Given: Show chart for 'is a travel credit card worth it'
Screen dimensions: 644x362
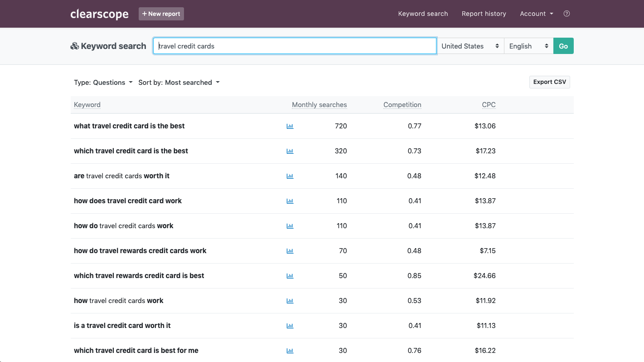Looking at the screenshot, I should (290, 326).
